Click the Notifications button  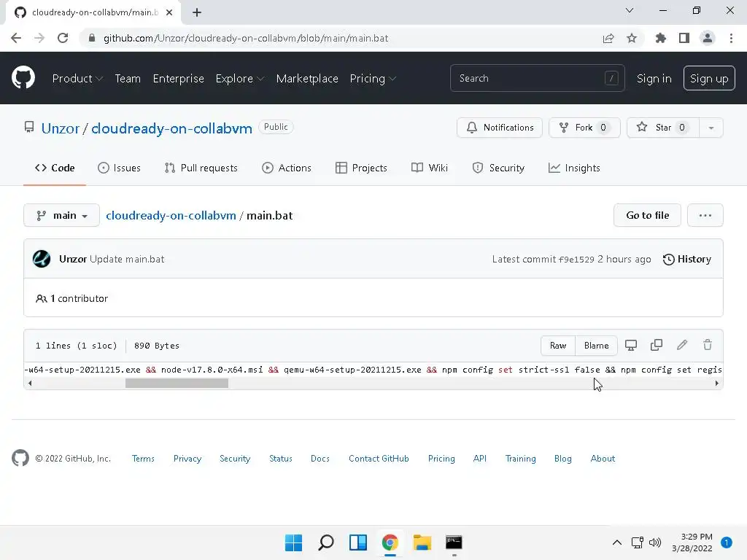pos(499,128)
